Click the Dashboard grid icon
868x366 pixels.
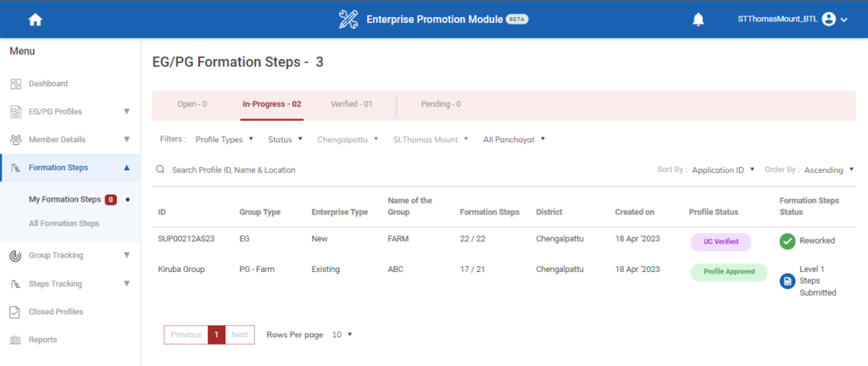click(x=15, y=84)
